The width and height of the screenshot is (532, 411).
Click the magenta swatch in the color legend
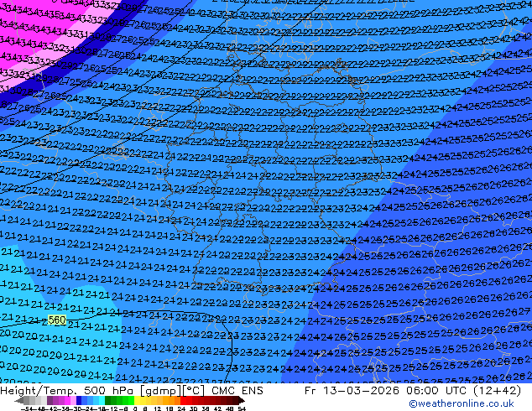coord(67,400)
